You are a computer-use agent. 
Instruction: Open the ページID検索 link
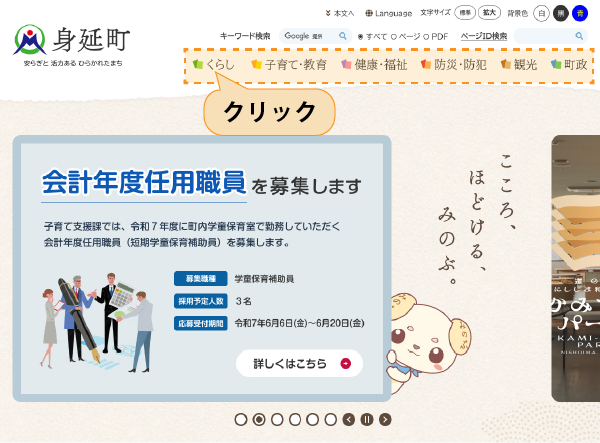pos(484,36)
